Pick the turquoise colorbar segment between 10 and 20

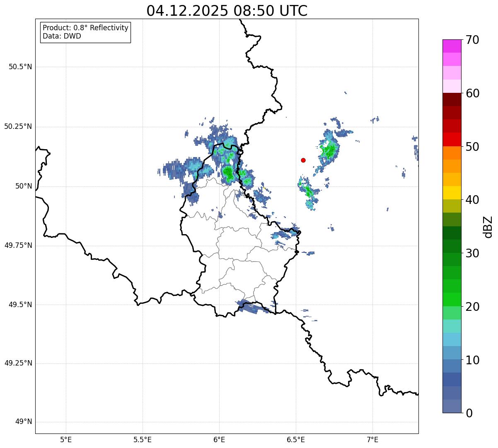452,326
